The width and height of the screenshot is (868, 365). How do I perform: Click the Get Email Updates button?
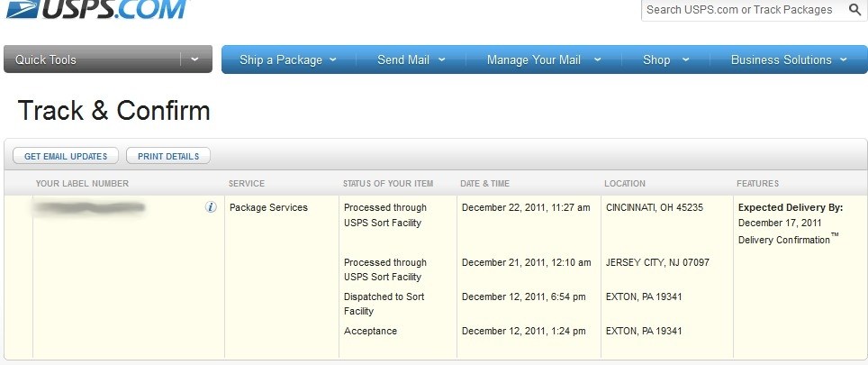pos(66,156)
